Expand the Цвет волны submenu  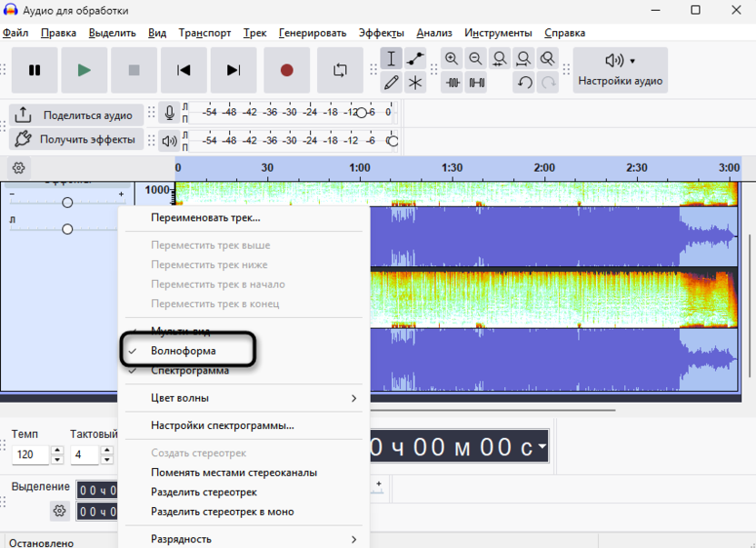tap(182, 398)
